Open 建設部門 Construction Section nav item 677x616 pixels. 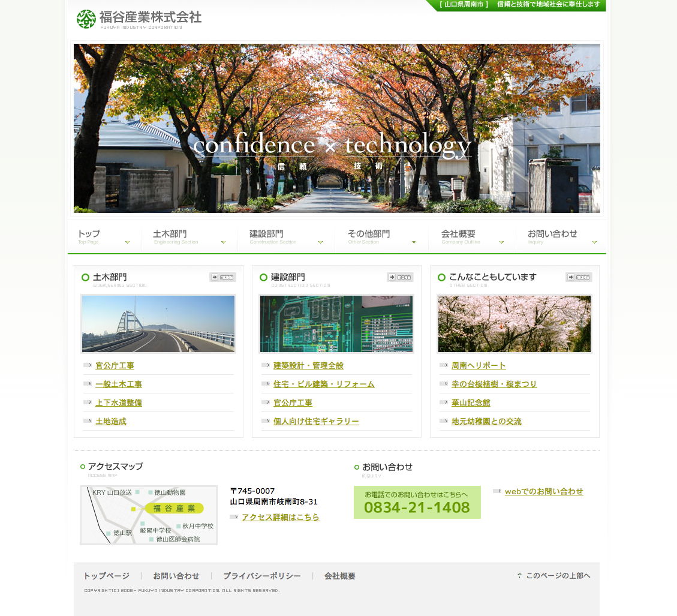286,237
